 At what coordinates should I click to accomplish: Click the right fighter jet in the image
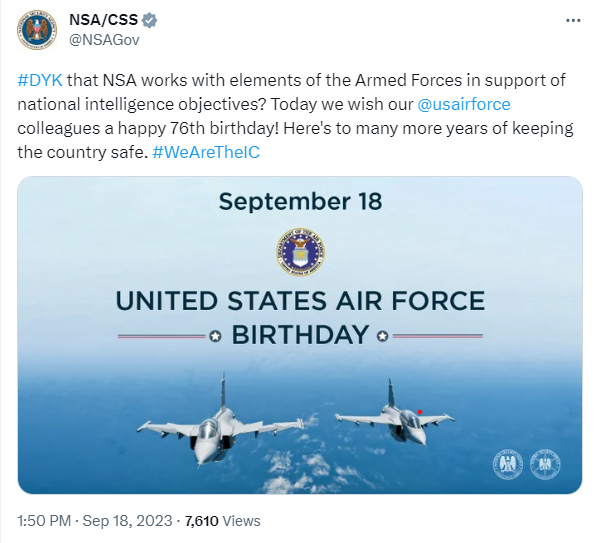396,417
